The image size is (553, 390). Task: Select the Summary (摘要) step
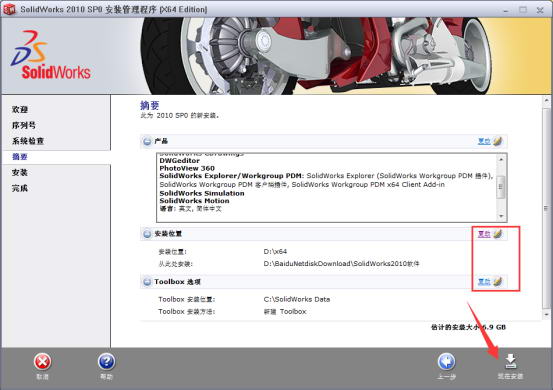[x=20, y=157]
